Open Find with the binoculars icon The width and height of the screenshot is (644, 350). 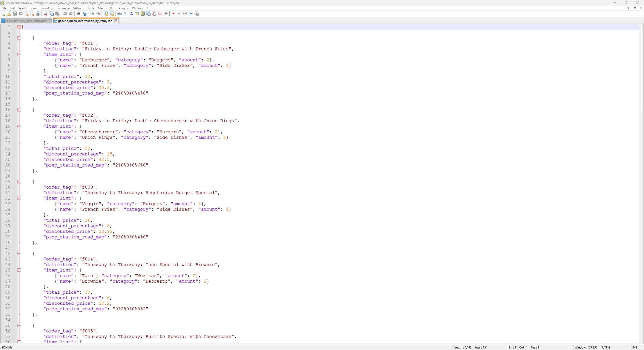pyautogui.click(x=78, y=14)
